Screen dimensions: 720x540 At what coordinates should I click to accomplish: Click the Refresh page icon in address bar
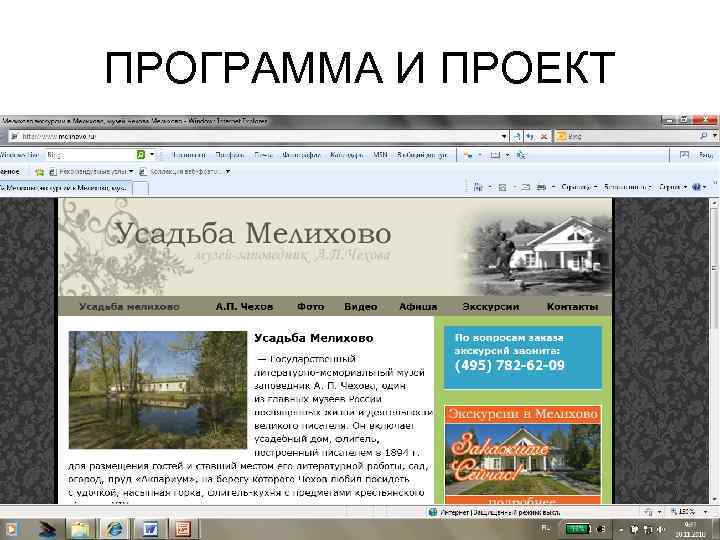[530, 136]
